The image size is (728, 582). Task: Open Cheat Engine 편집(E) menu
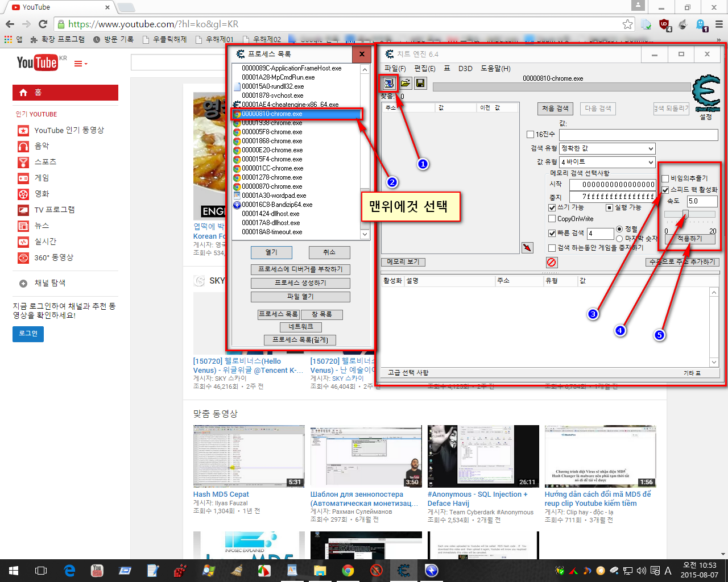425,68
